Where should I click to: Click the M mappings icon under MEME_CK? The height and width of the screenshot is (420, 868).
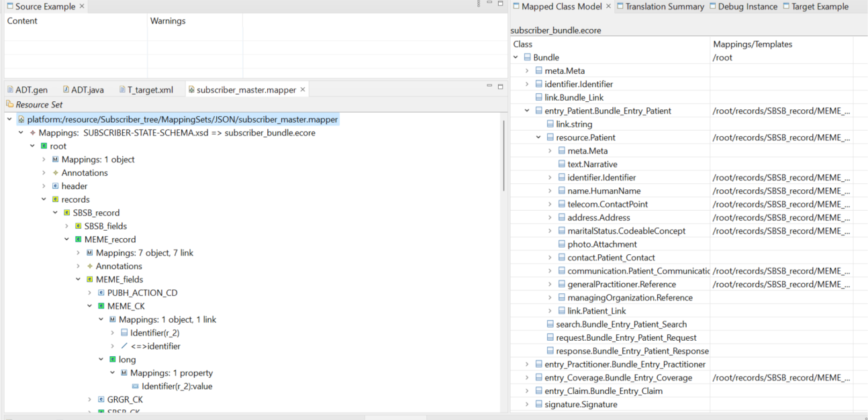point(111,319)
